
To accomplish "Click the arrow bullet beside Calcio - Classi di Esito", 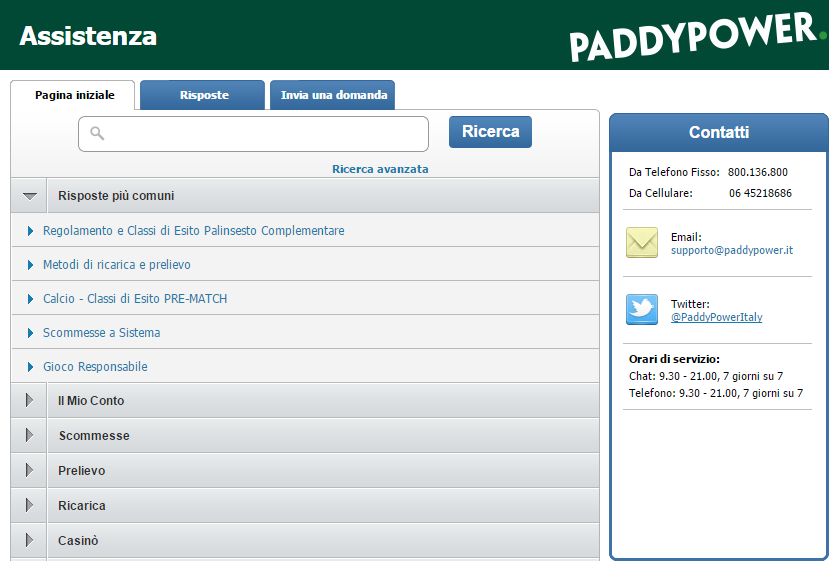I will pos(30,299).
